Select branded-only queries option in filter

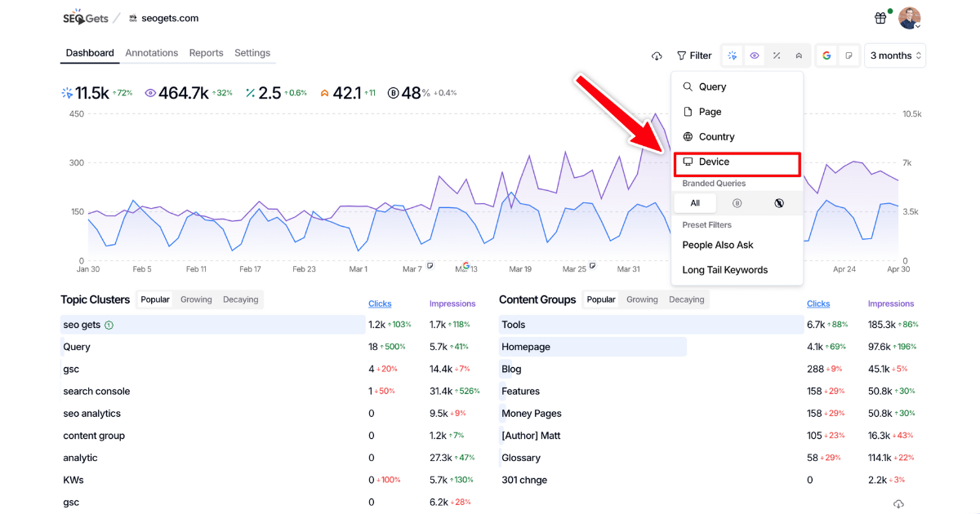(x=737, y=203)
